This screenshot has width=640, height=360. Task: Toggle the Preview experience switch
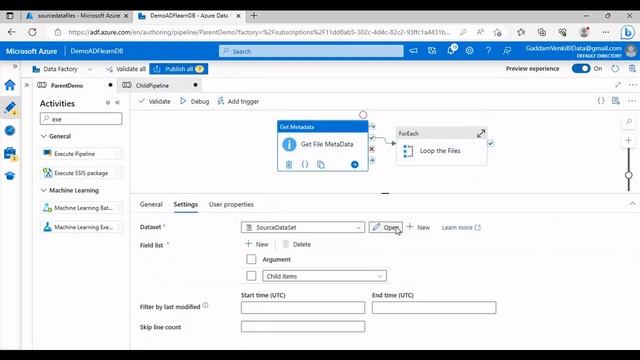click(581, 69)
